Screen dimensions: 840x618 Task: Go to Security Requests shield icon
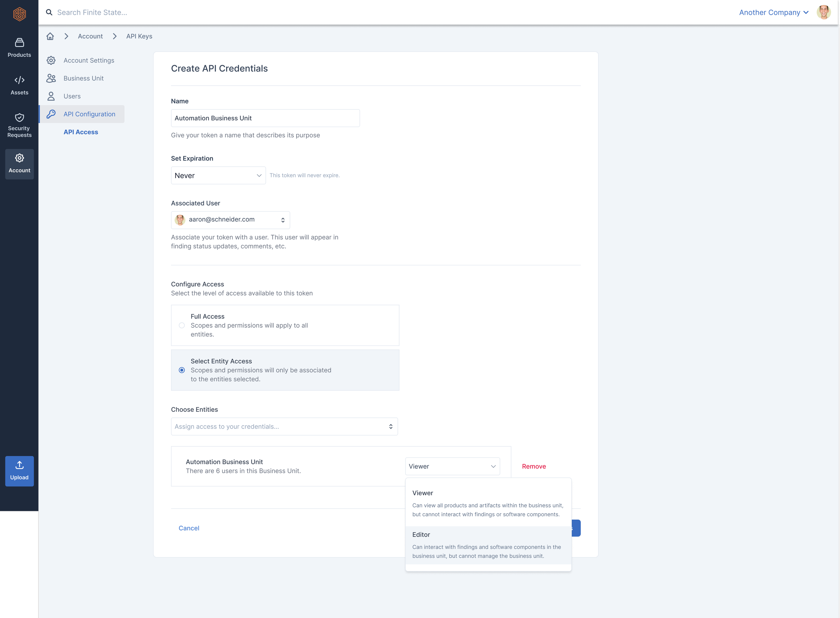pyautogui.click(x=19, y=118)
